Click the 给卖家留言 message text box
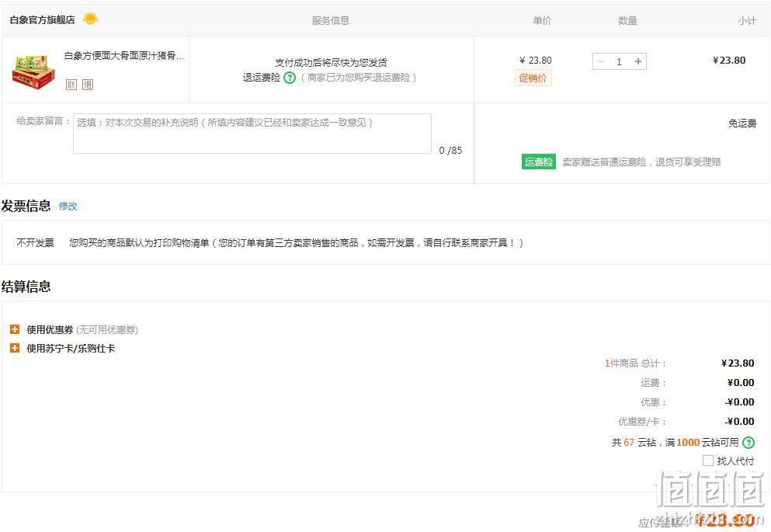This screenshot has width=771, height=532. point(252,134)
